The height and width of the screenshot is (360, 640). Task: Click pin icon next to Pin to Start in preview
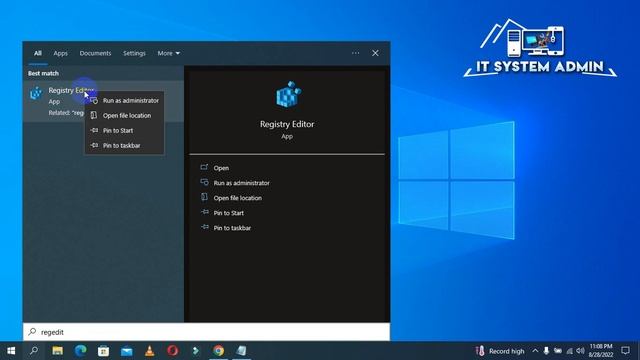pos(204,213)
